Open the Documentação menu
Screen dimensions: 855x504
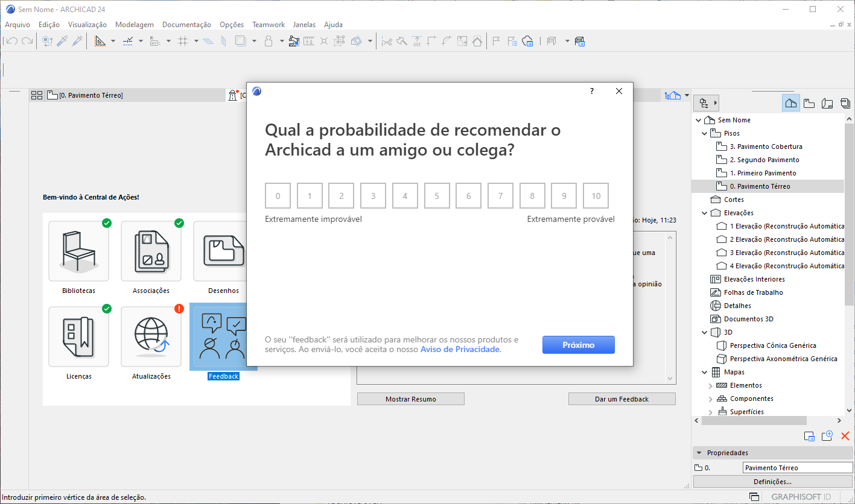tap(187, 25)
